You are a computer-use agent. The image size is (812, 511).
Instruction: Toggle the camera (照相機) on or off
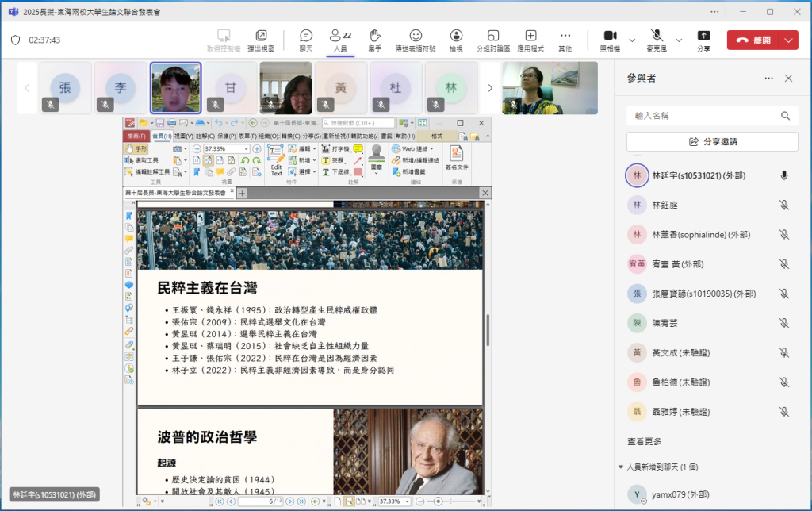[610, 40]
